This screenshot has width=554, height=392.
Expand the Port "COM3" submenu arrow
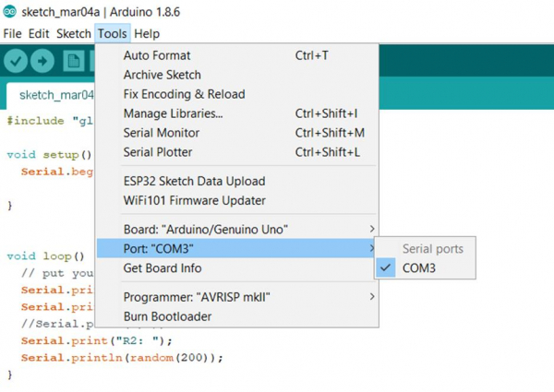[x=372, y=249]
